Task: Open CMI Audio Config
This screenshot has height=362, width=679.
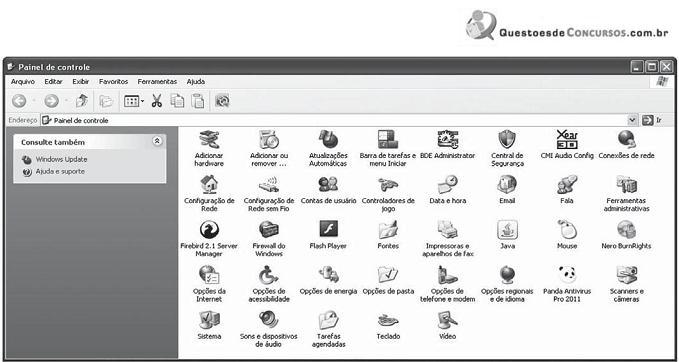Action: [567, 140]
